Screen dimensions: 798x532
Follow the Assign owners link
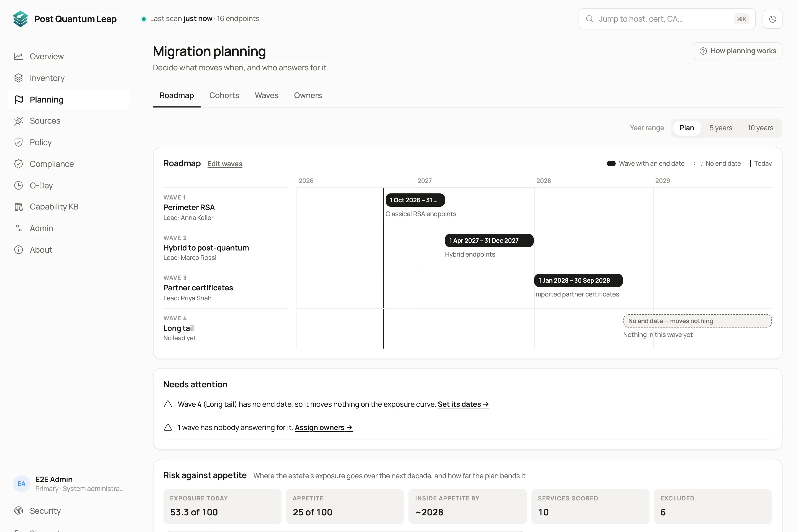tap(323, 428)
